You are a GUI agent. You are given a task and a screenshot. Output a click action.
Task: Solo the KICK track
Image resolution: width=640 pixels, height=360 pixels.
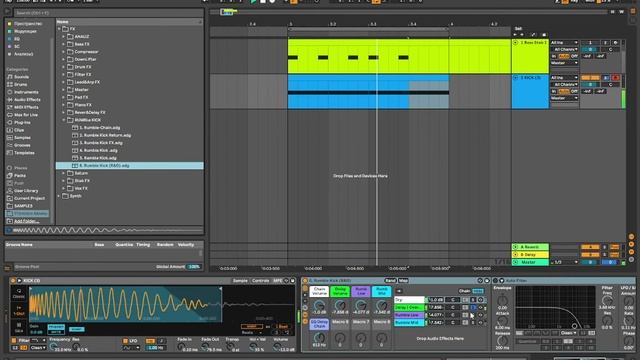[x=606, y=78]
